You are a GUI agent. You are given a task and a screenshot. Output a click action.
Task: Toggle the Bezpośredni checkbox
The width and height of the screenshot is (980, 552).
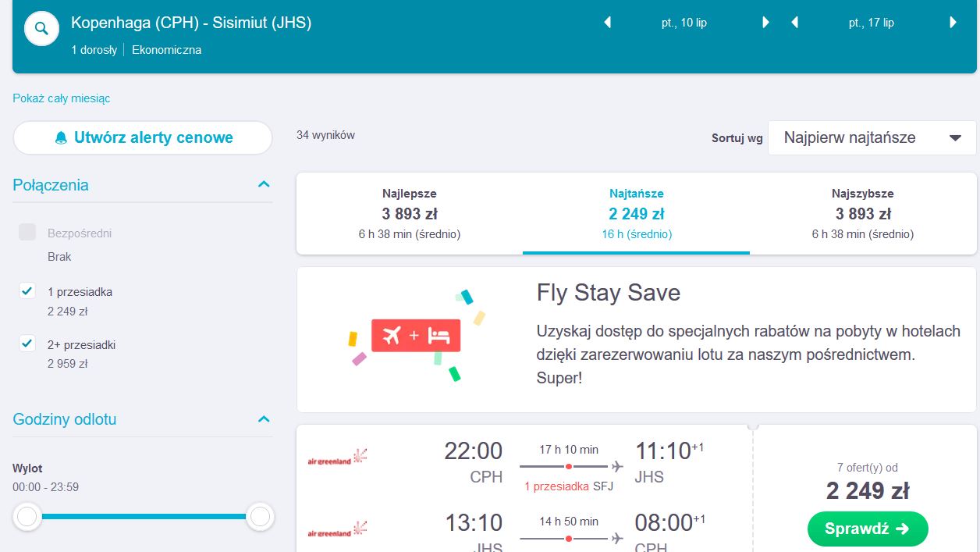click(27, 232)
